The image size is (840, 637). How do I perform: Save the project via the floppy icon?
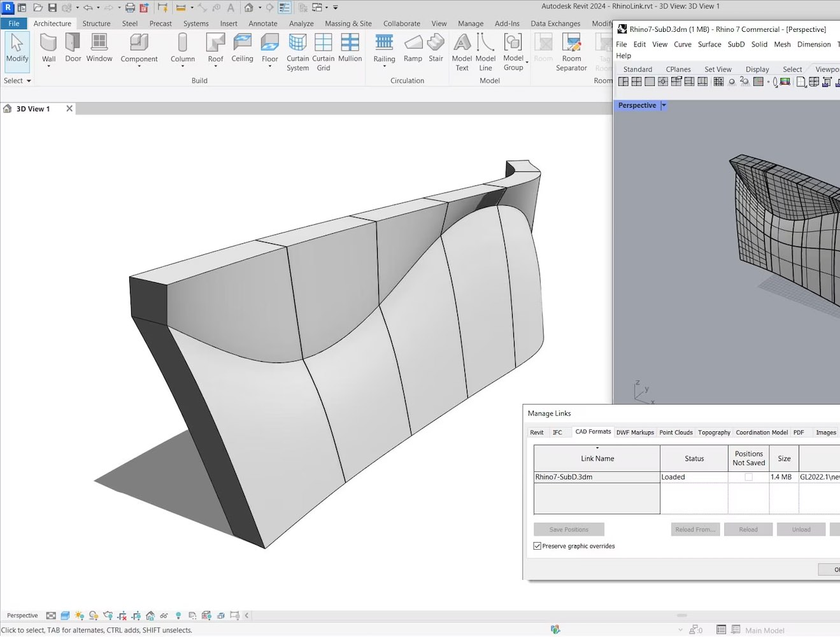coord(52,8)
